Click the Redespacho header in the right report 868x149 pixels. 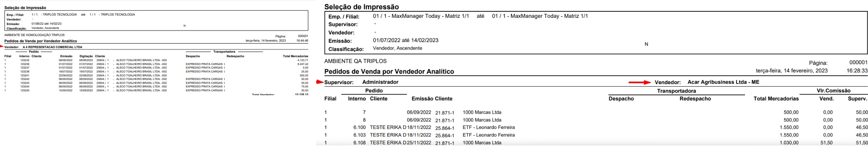695,99
